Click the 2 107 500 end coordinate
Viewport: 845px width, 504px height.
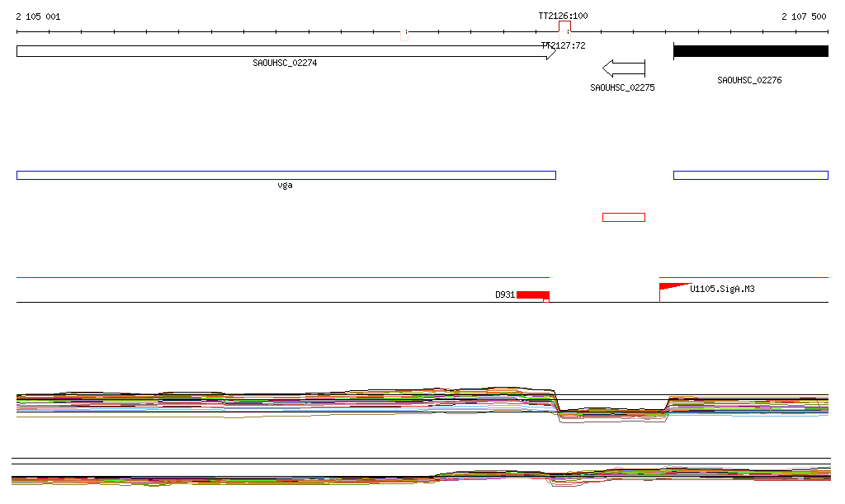pos(804,16)
